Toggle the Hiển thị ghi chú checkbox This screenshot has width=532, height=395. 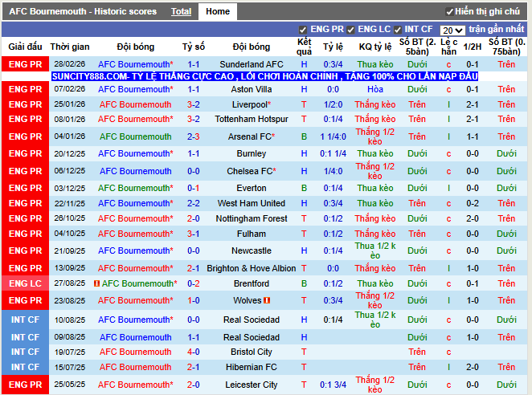point(449,12)
